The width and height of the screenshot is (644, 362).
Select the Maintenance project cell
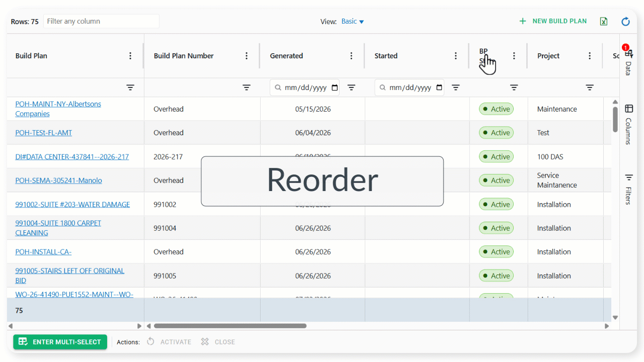[566, 109]
